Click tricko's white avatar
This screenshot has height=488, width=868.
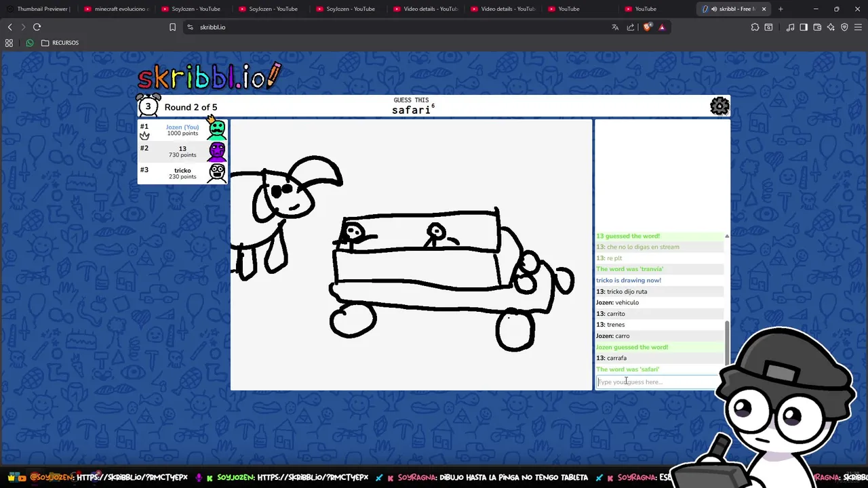coord(217,173)
